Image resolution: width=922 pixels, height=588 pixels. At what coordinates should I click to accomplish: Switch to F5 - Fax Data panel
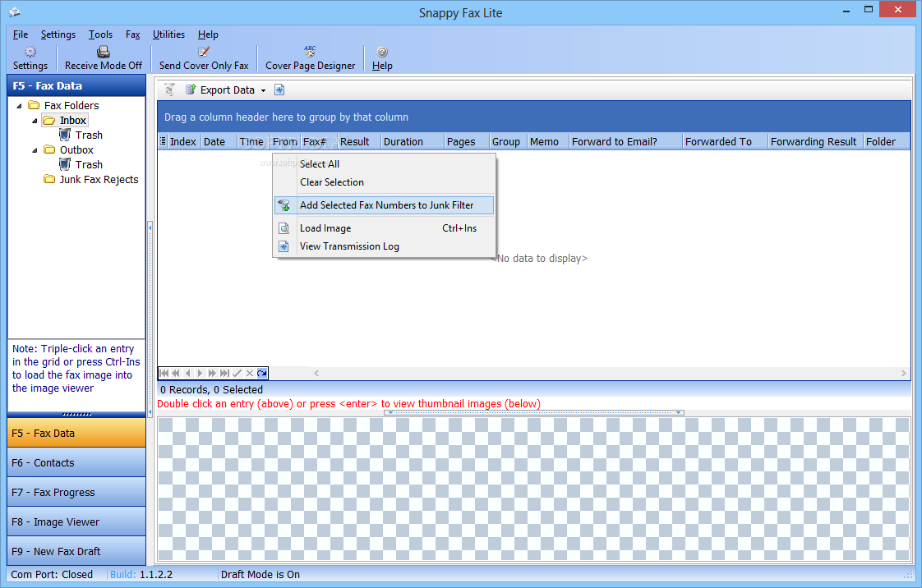[76, 433]
